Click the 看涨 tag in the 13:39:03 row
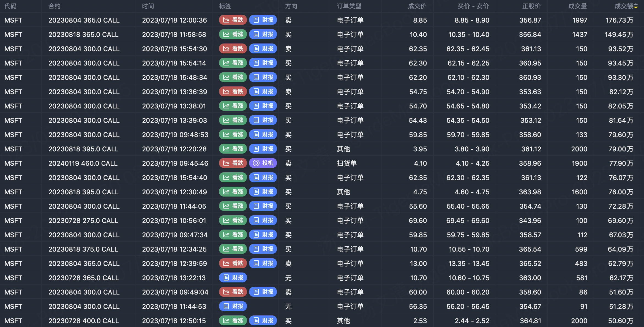644x327 pixels. coord(233,120)
